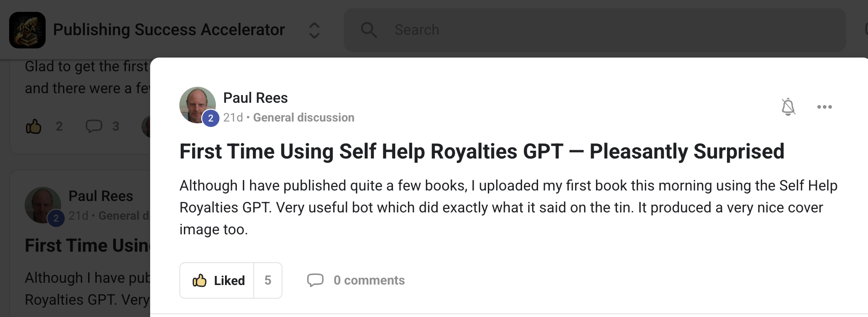Click level 2 badge on popup avatar

pos(210,118)
